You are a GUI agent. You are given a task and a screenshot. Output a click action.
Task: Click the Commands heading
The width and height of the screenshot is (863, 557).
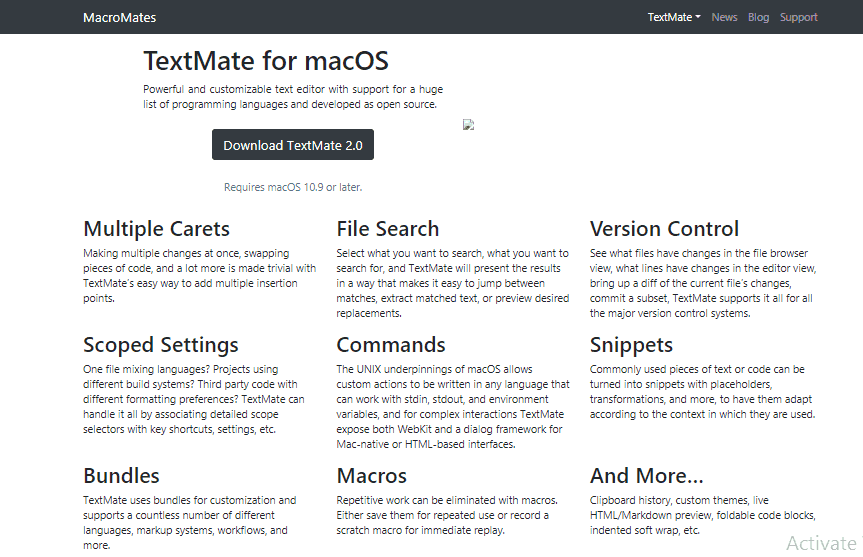391,345
